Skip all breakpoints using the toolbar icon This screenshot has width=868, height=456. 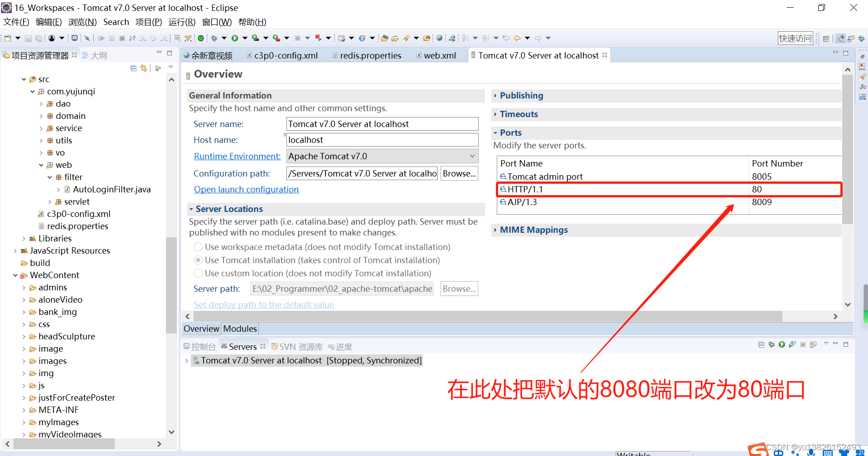click(x=87, y=38)
